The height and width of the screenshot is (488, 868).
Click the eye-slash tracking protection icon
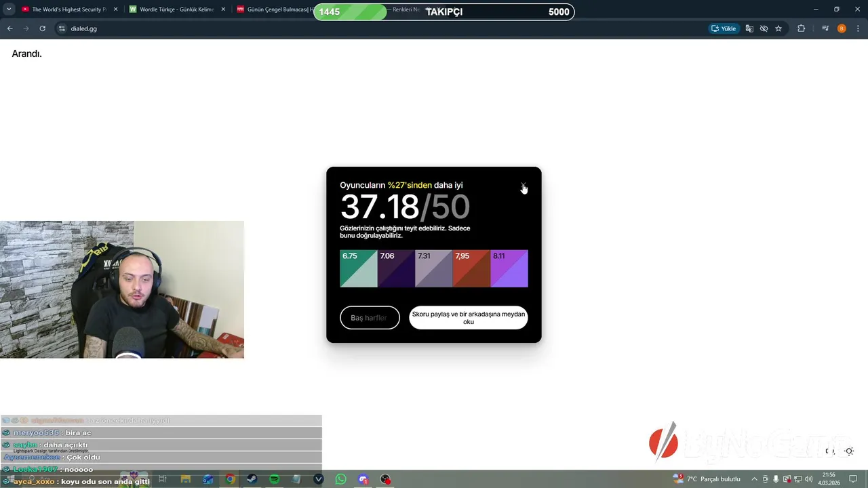coord(764,28)
